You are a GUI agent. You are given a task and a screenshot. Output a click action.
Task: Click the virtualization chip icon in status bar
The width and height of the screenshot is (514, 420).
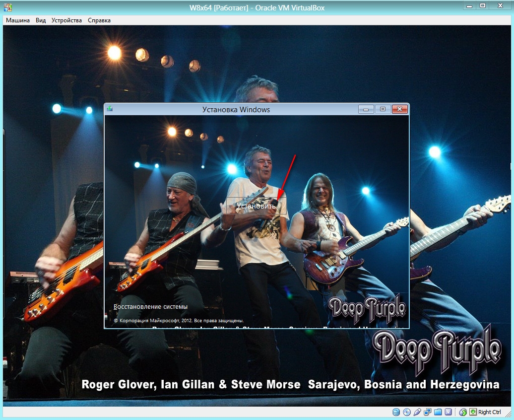pos(448,412)
